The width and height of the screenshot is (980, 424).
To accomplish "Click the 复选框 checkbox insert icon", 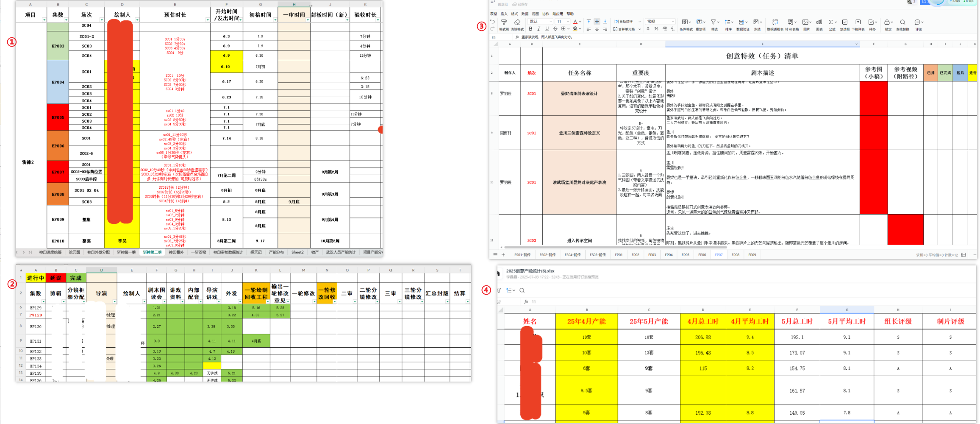I will tap(844, 22).
